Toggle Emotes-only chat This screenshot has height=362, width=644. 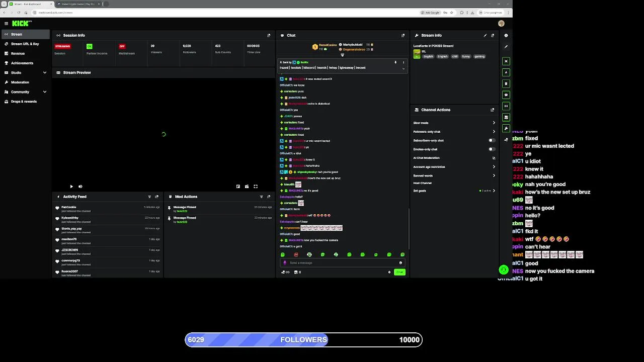point(492,149)
